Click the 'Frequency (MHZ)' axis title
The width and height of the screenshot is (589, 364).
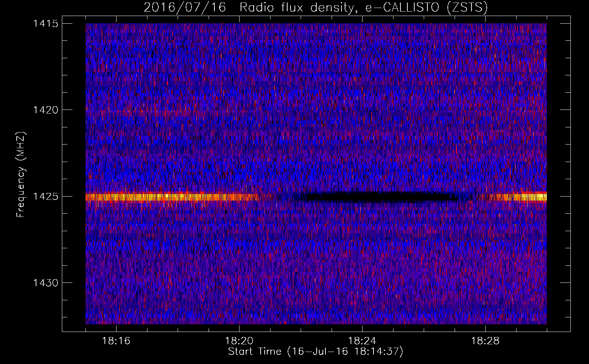click(21, 175)
